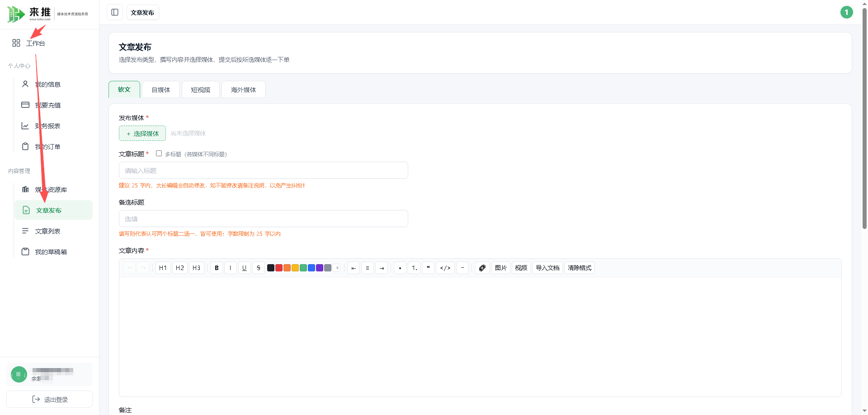This screenshot has width=868, height=415.
Task: Focus the 文章标题 input field
Action: pos(264,170)
